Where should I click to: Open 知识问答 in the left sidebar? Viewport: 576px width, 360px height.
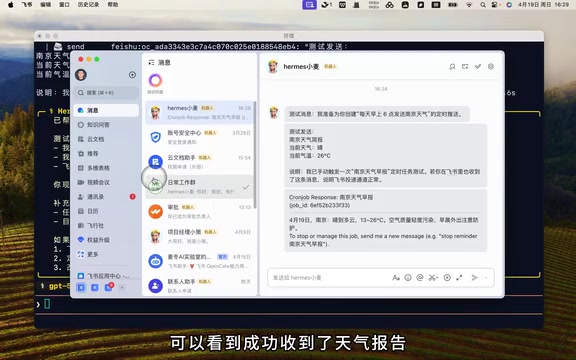(106, 125)
